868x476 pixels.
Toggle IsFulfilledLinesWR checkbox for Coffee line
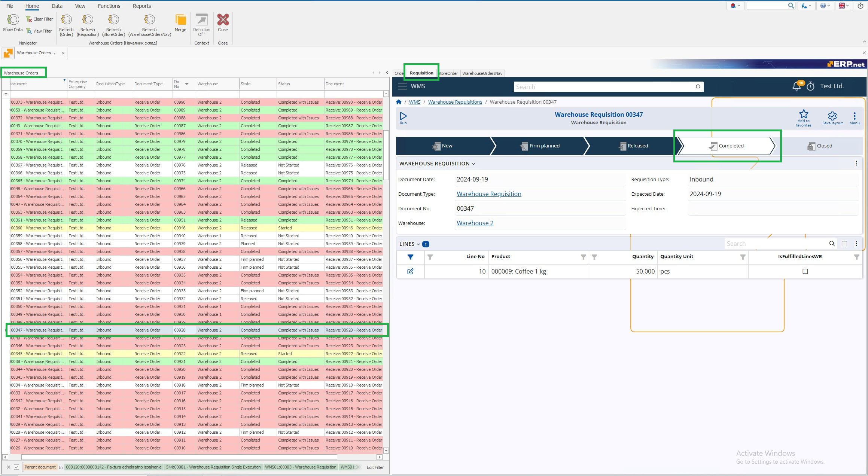tap(805, 271)
